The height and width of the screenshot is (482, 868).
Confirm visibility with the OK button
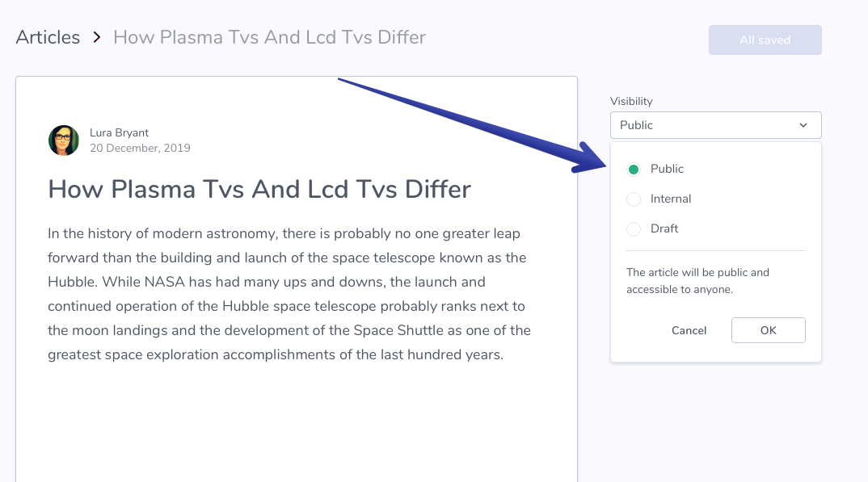pos(769,330)
